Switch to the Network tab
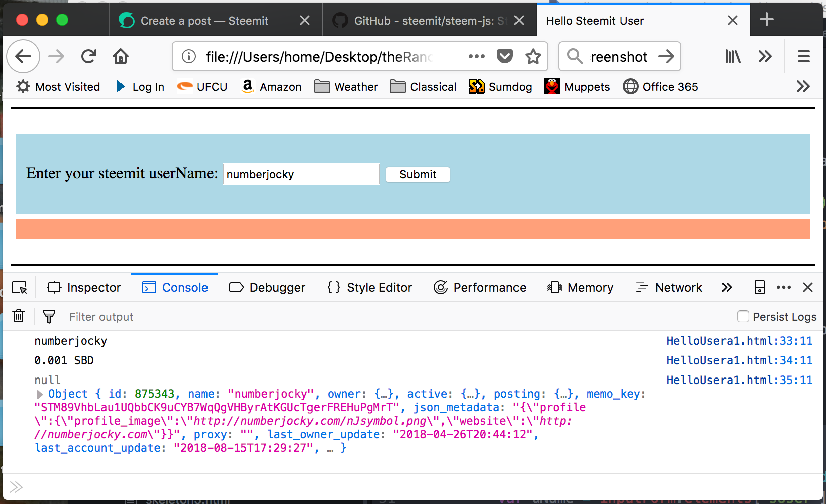This screenshot has width=826, height=504. click(x=669, y=287)
